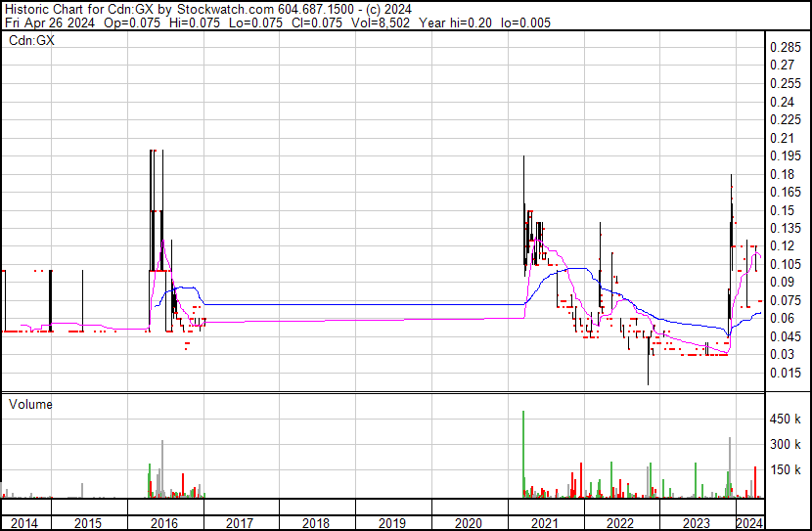Click the tall gray volume bar in 2016
Image resolution: width=812 pixels, height=531 pixels.
pos(161,469)
